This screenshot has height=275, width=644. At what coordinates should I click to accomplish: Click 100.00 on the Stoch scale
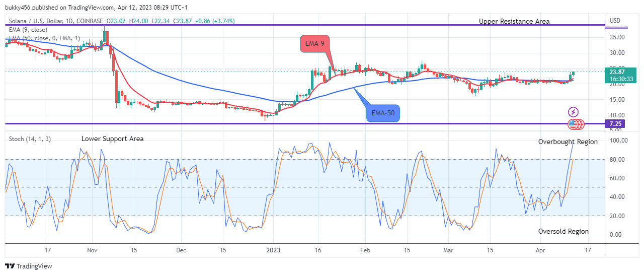(618, 141)
